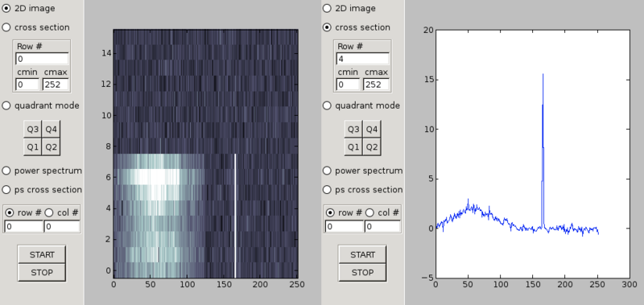644x305 pixels.
Task: Choose power spectrum option in left panel
Action: [x=6, y=171]
